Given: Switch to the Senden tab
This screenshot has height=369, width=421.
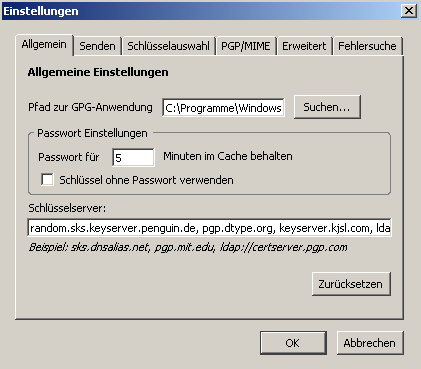Looking at the screenshot, I should coord(97,46).
